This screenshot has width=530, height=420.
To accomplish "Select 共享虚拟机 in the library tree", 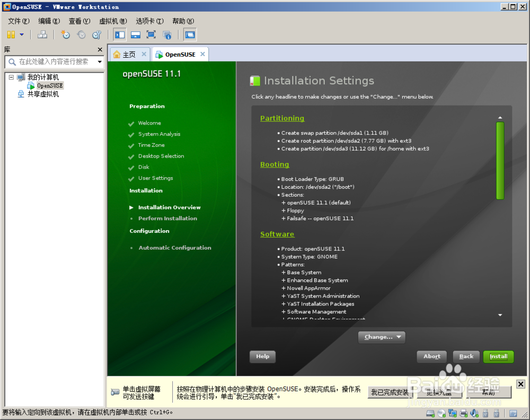I will (x=43, y=94).
